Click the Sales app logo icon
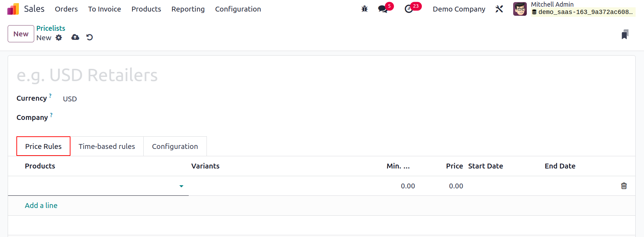This screenshot has width=644, height=237. [x=13, y=9]
